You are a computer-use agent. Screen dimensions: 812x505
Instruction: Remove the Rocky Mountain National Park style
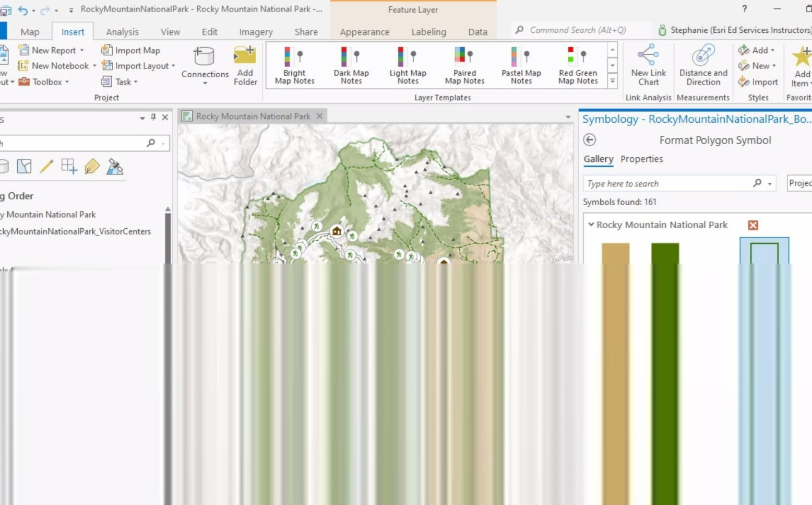click(x=753, y=225)
